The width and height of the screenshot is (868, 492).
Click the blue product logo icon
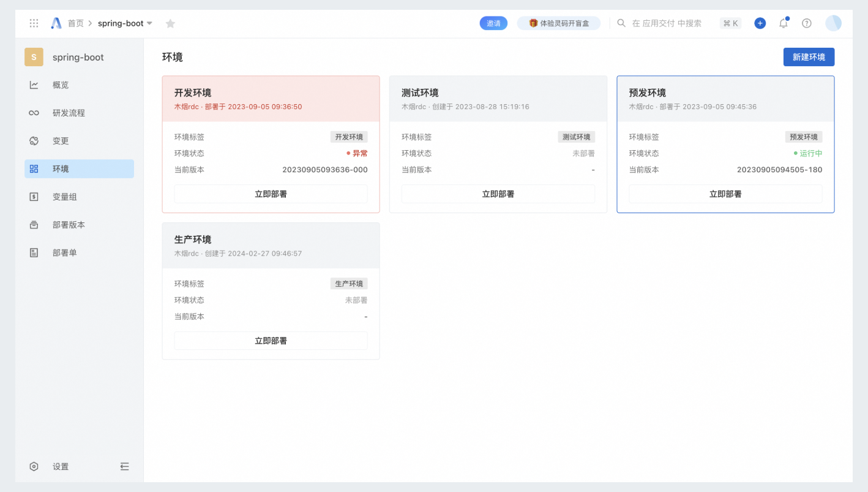pos(56,23)
